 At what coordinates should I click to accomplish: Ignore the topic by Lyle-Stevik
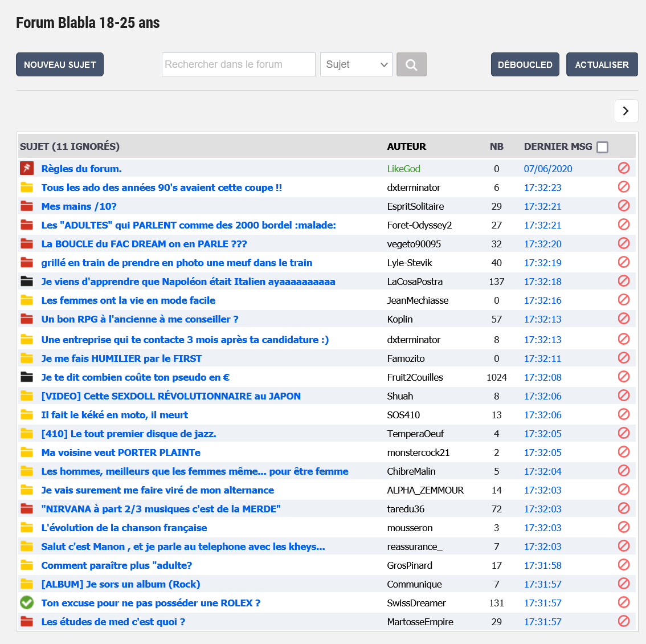pos(623,262)
